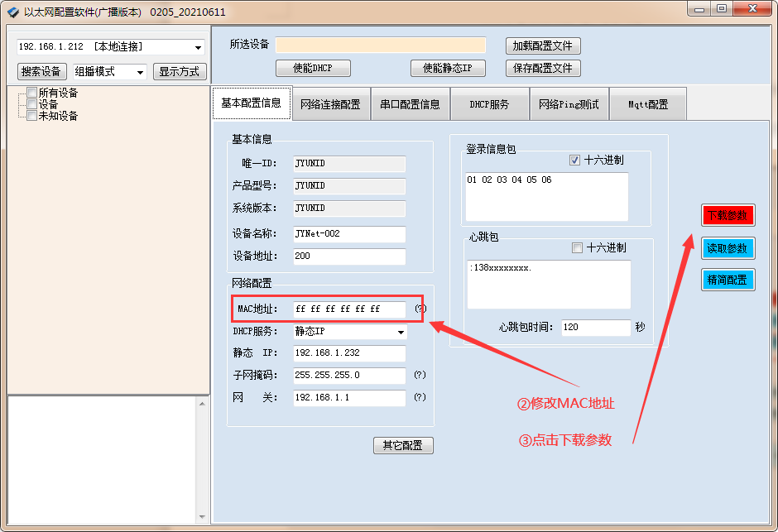Click 搜索设备 to search for devices

pos(41,71)
